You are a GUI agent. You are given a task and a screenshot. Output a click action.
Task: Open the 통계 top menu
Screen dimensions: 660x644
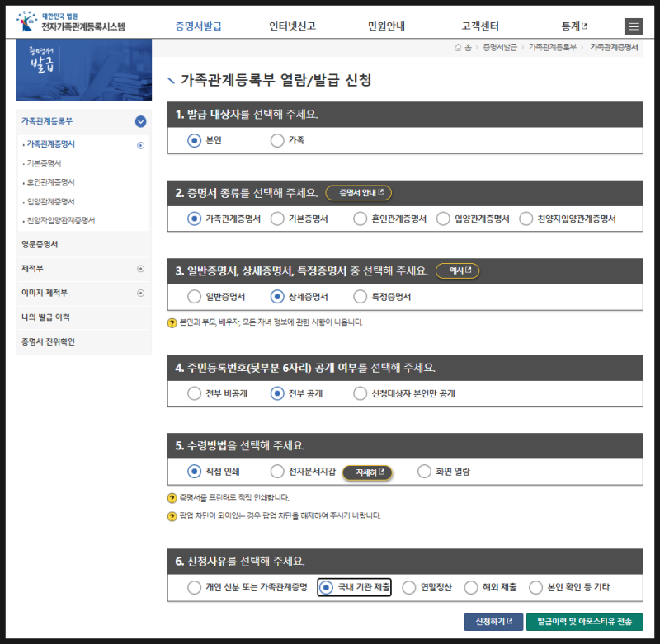pos(574,26)
